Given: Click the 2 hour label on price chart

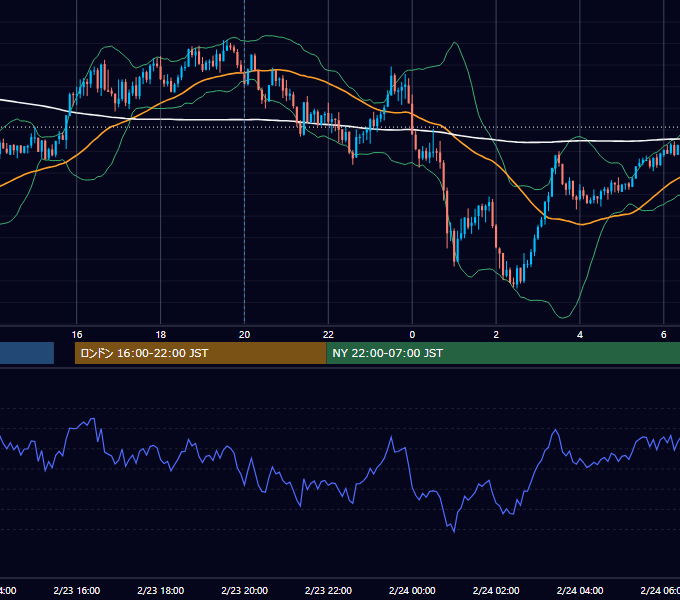Looking at the screenshot, I should point(496,335).
